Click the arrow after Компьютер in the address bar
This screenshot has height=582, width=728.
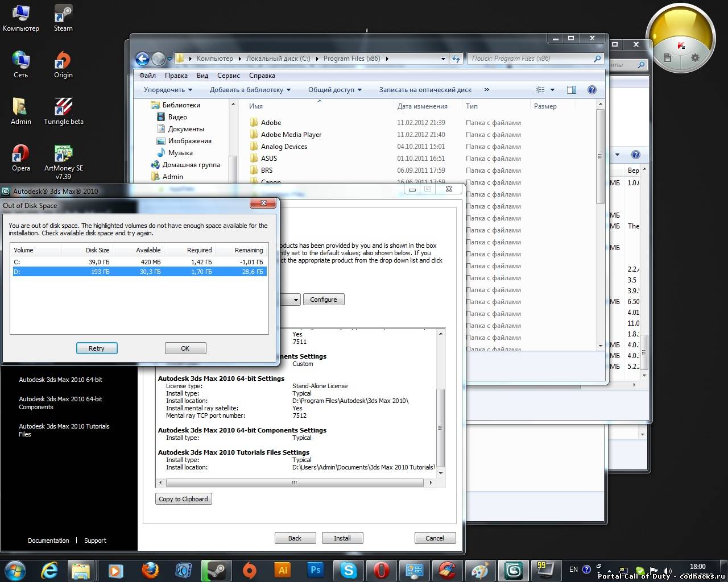point(239,59)
